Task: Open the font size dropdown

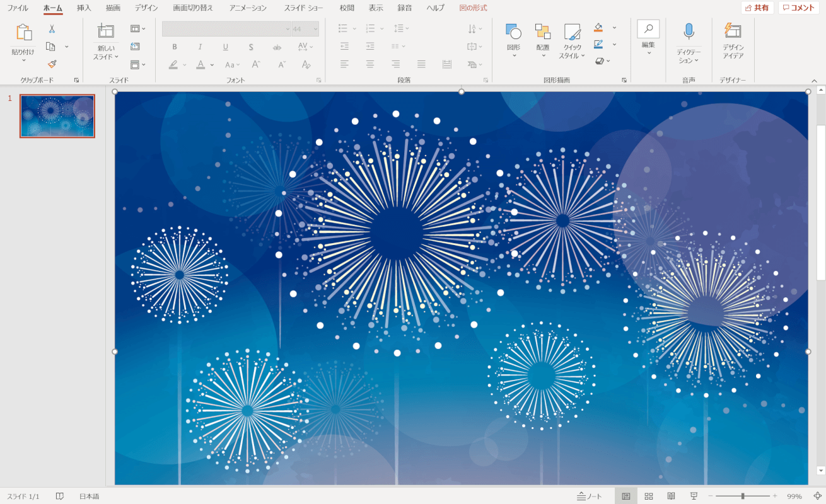Action: point(315,29)
